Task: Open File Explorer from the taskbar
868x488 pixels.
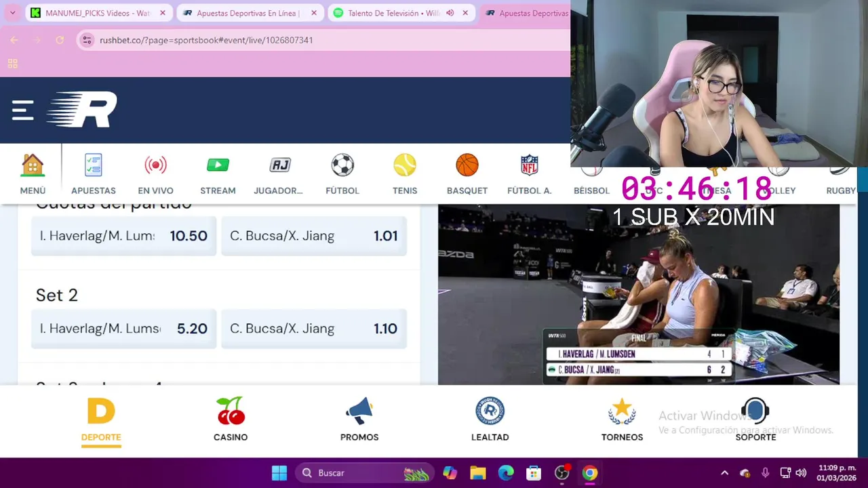Action: coord(478,473)
